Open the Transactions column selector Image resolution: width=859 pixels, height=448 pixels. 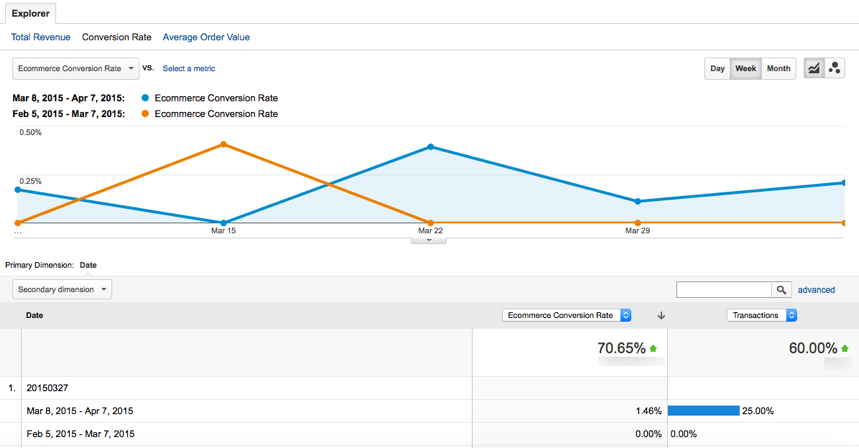pos(761,315)
